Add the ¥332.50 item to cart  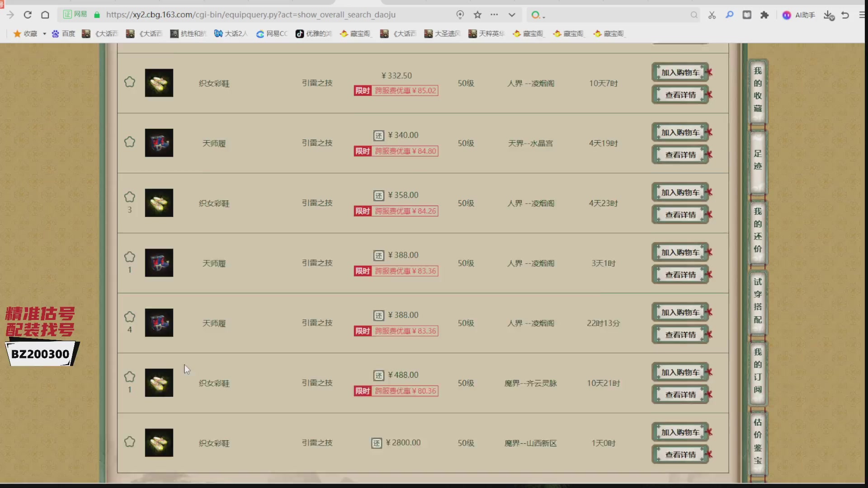point(680,72)
